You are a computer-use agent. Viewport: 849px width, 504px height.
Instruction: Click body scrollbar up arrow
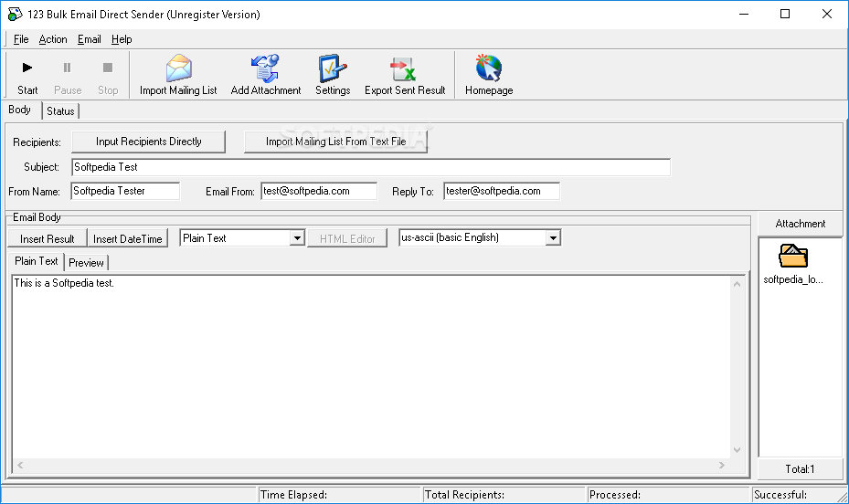[737, 284]
